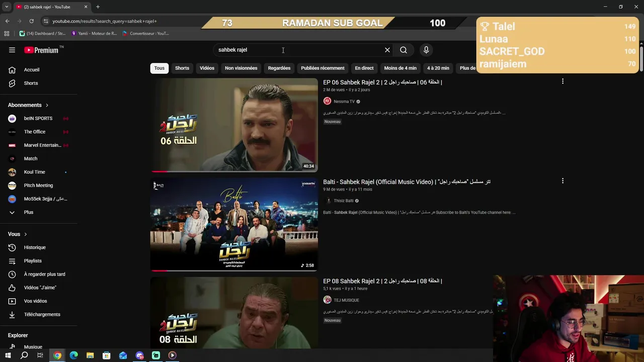Screen dimensions: 644x362
Task: Open Mo55ek 3ejja subscription channel
Action: (38, 199)
